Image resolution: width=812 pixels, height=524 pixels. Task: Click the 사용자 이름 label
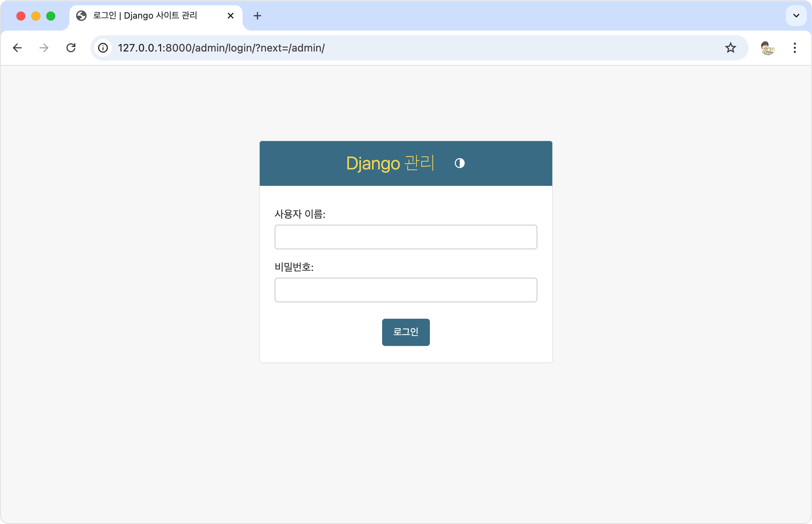pos(300,214)
